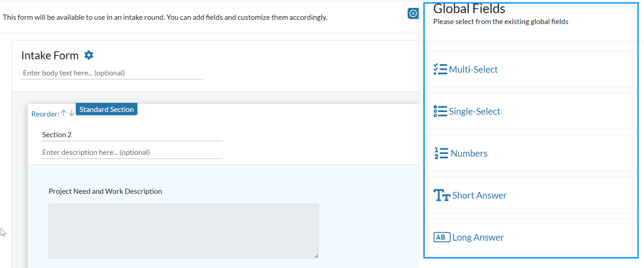Viewport: 644px width, 268px height.
Task: Edit the Section 2 title field
Action: 132,134
